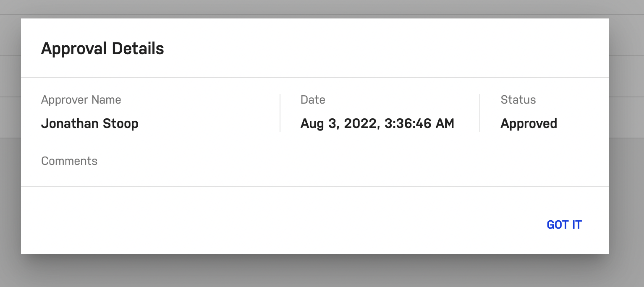Click the 3:36:46 AM timestamp
This screenshot has width=644, height=287.
tap(419, 124)
